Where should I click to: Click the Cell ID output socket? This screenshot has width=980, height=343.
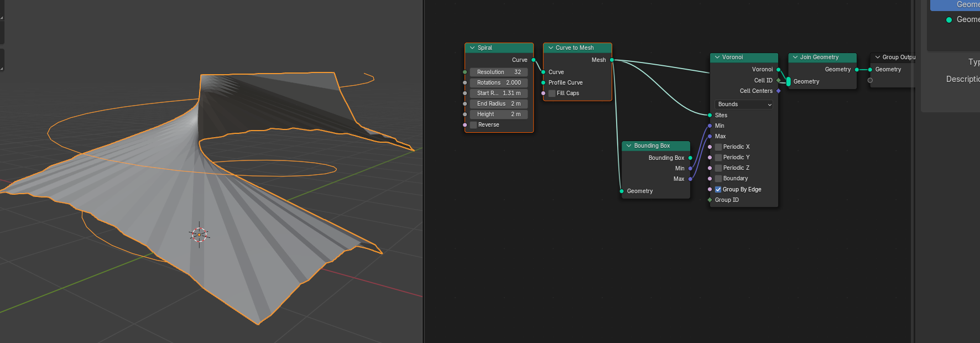779,81
